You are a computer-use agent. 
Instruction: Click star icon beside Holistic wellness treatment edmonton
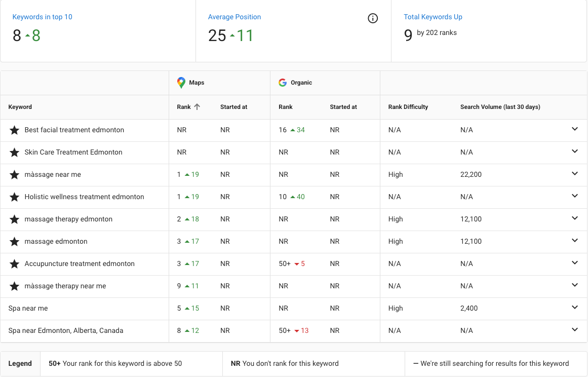pos(14,197)
